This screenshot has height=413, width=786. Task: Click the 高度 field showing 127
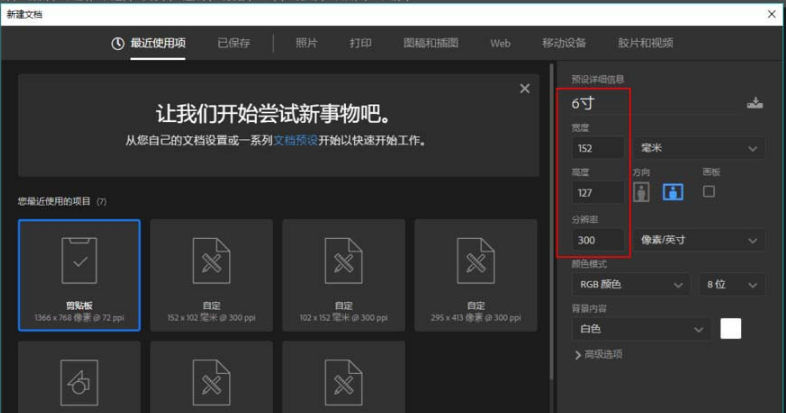[598, 193]
